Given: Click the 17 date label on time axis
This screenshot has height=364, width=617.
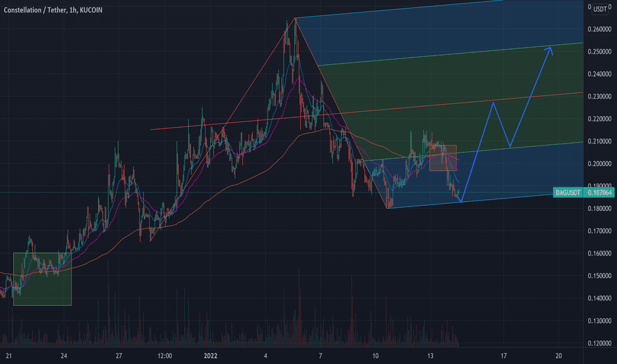Looking at the screenshot, I should point(504,356).
